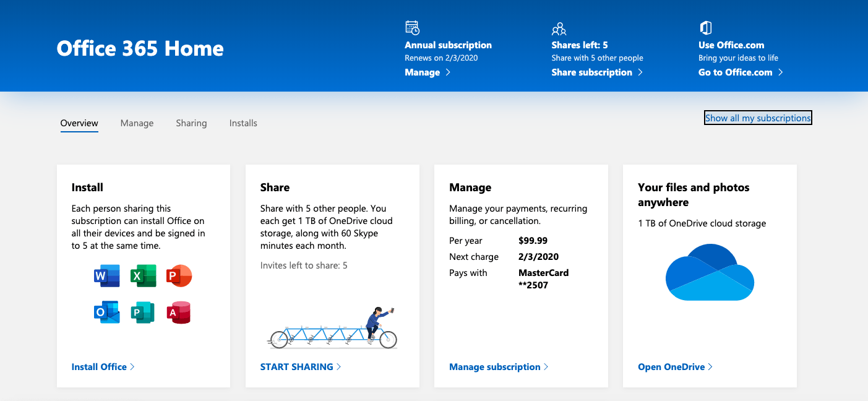The image size is (868, 401).
Task: Click the Office logo icon in header
Action: pos(705,28)
